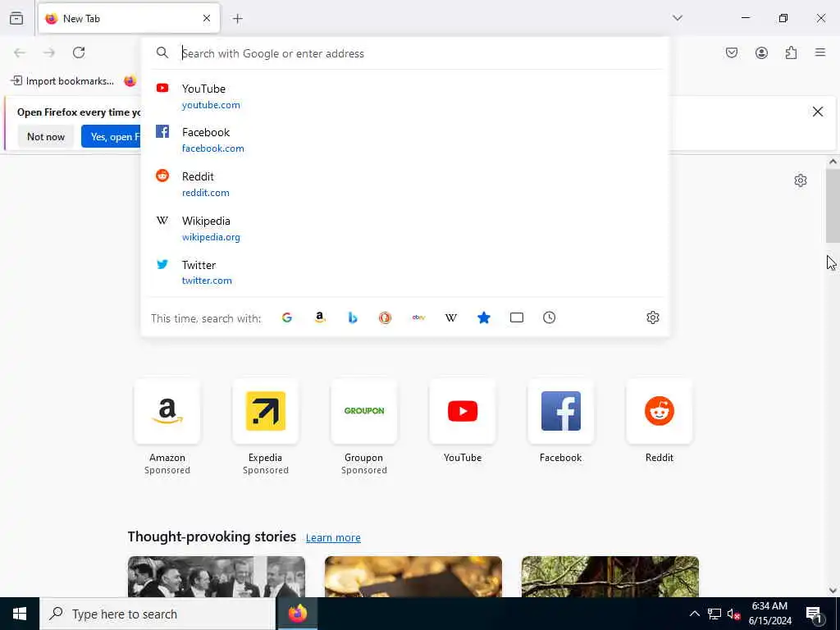The width and height of the screenshot is (840, 630).
Task: Search bookmarks with the star icon
Action: click(x=484, y=317)
